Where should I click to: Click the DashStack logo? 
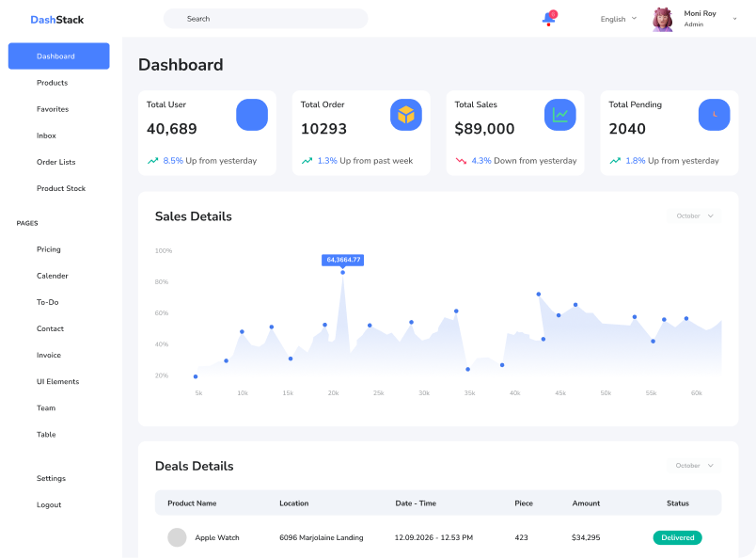coord(57,20)
